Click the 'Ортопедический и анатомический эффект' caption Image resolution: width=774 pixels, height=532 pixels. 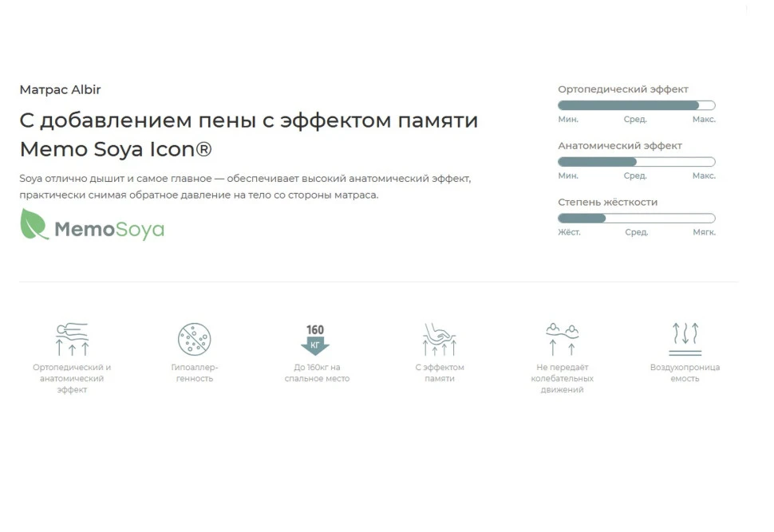(x=72, y=379)
